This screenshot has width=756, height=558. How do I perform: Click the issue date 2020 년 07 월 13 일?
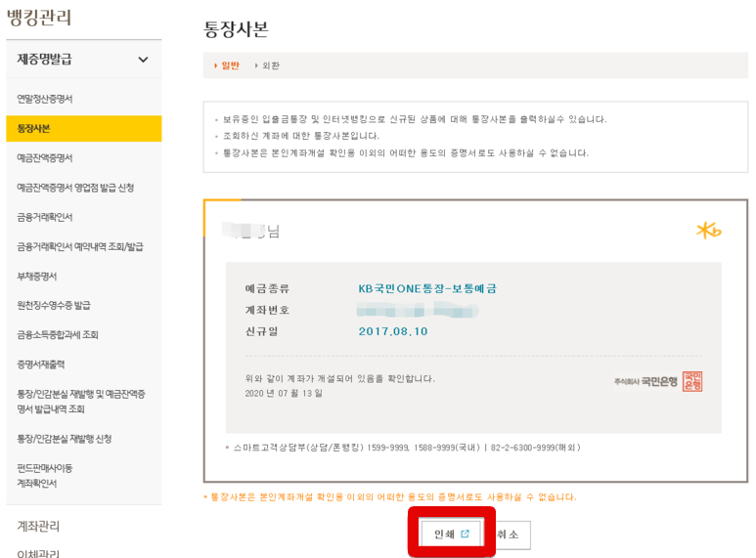[x=284, y=394]
